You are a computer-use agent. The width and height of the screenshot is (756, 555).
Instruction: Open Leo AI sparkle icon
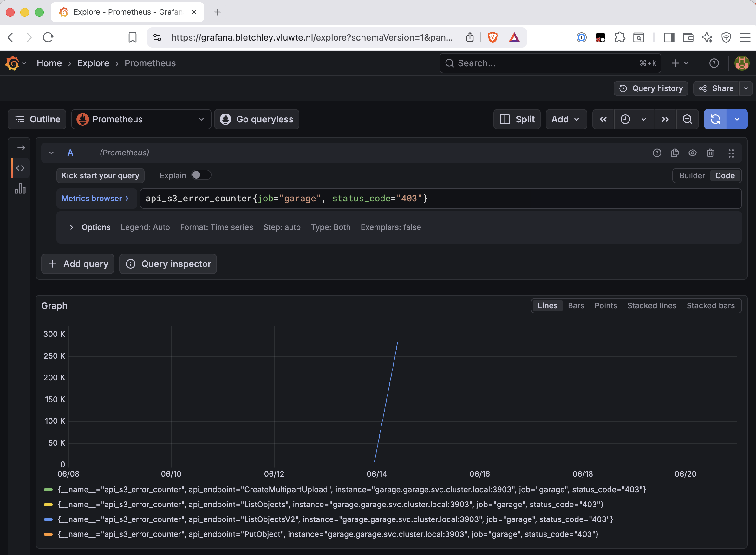[x=707, y=37]
